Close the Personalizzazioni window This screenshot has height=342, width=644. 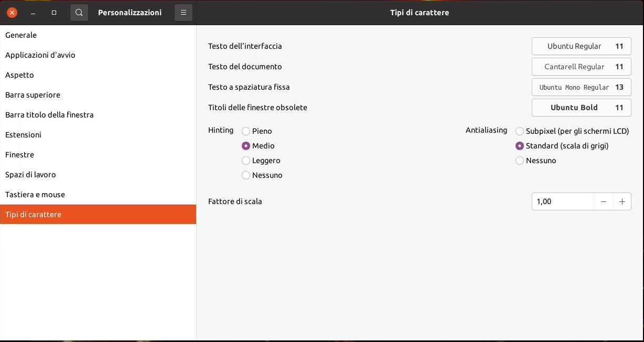coord(12,13)
